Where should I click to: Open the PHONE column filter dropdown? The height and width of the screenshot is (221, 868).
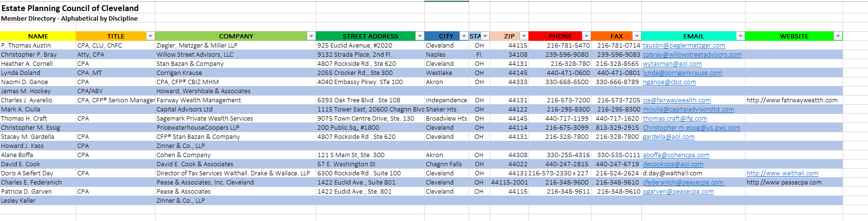click(x=586, y=36)
